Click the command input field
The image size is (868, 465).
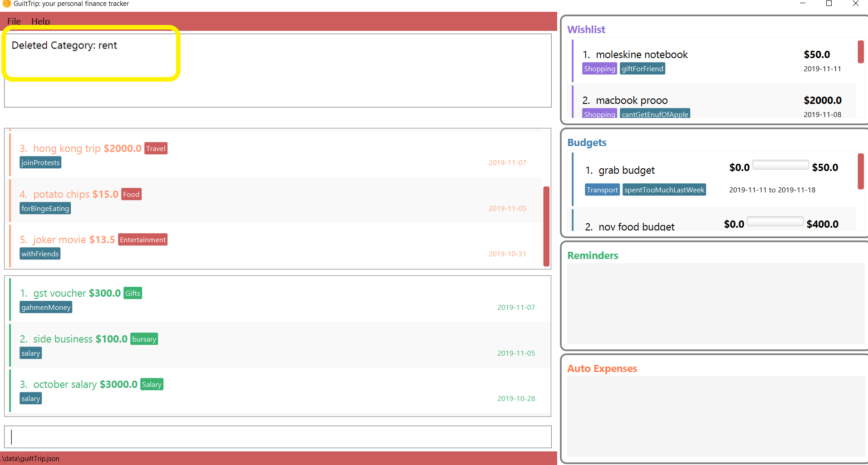point(278,436)
